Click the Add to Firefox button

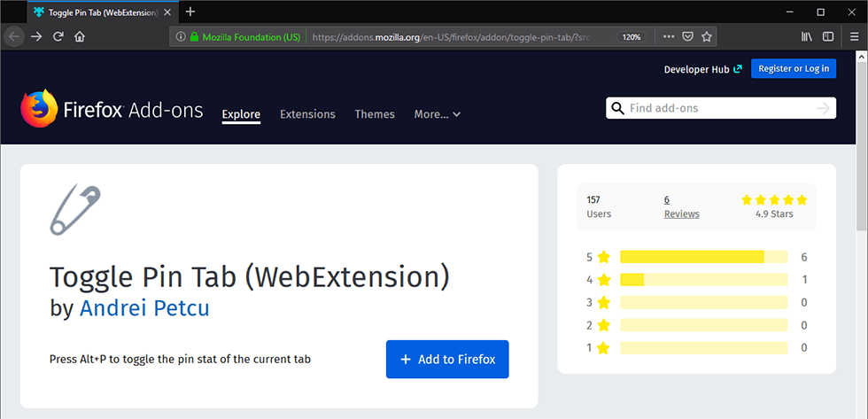(447, 360)
